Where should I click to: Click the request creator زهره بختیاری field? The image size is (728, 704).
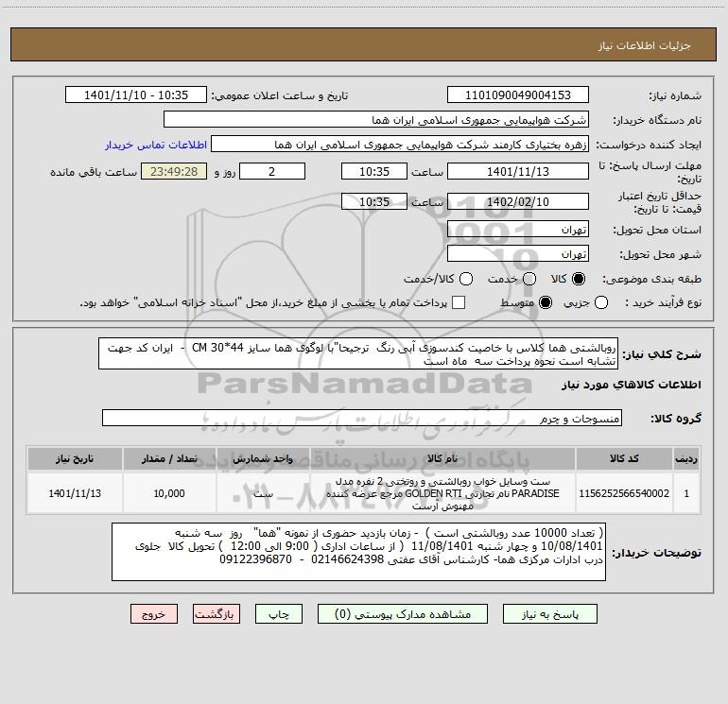click(400, 144)
